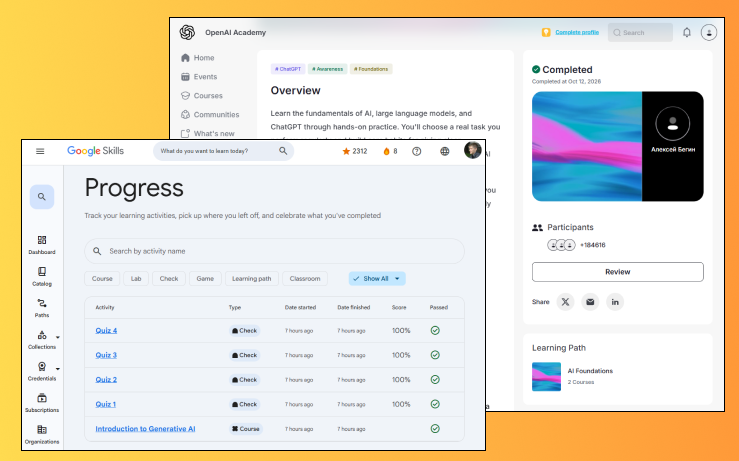739x461 pixels.
Task: Focus the What do you want to learn field
Action: click(x=223, y=151)
